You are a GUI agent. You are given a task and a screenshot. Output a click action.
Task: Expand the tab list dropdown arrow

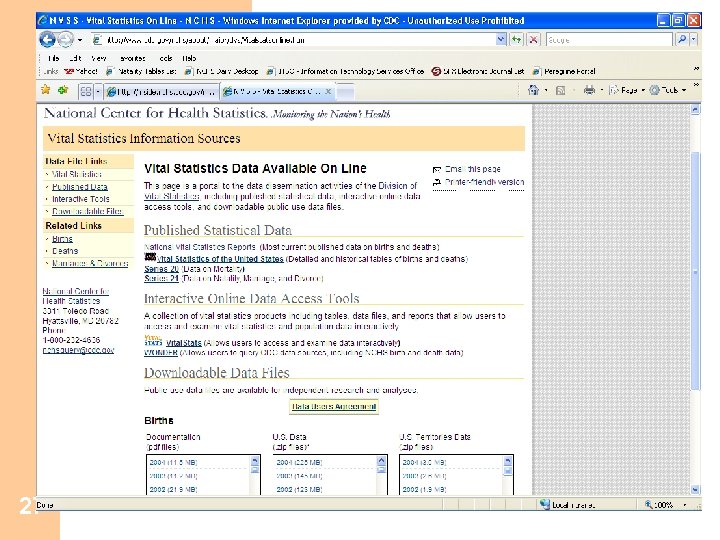tap(97, 91)
